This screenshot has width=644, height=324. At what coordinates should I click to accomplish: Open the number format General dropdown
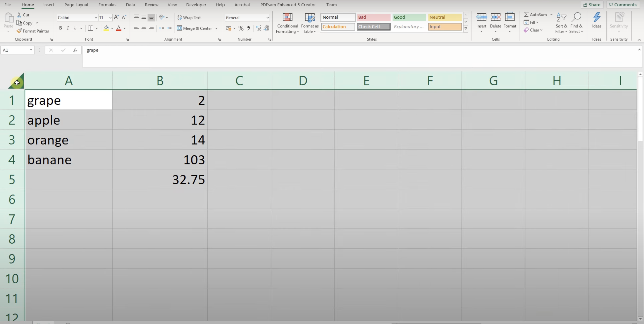pos(268,18)
